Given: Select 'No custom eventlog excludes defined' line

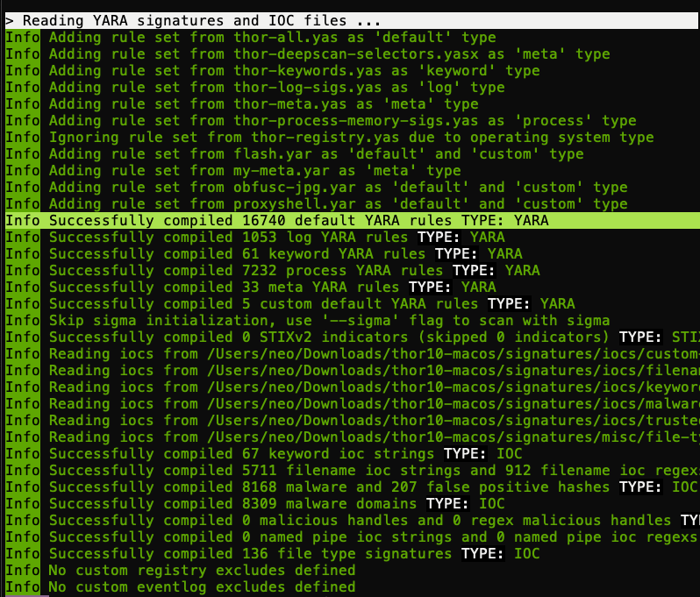Looking at the screenshot, I should (202, 587).
